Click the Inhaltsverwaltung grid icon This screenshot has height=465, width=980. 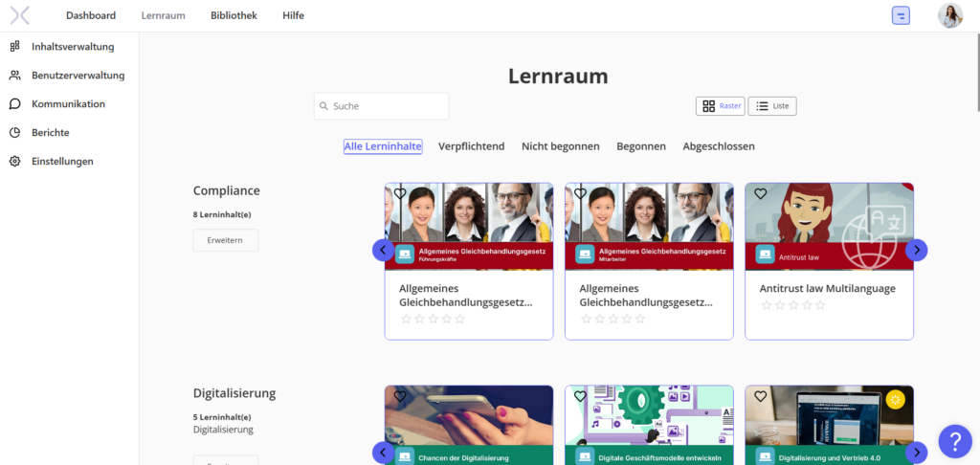(15, 46)
